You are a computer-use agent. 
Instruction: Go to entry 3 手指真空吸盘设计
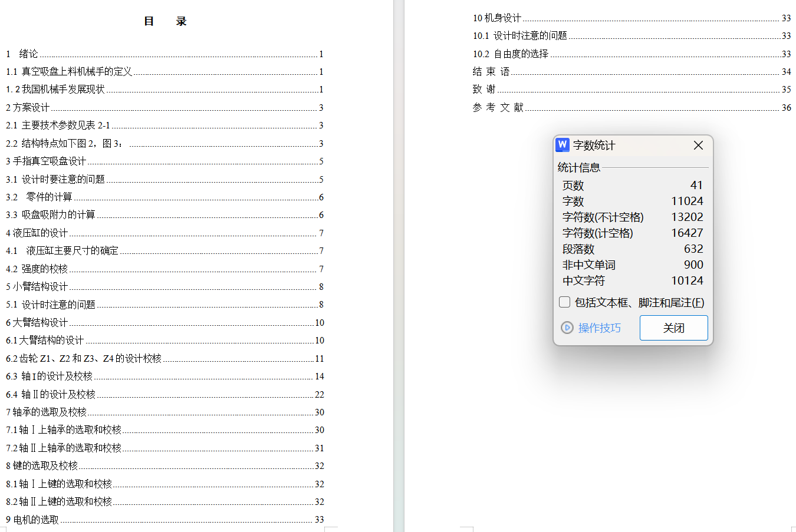pyautogui.click(x=165, y=161)
